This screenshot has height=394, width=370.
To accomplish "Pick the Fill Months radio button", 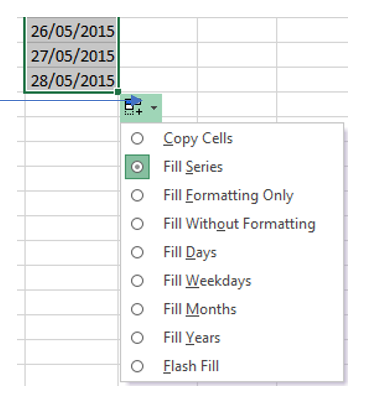I will [137, 309].
